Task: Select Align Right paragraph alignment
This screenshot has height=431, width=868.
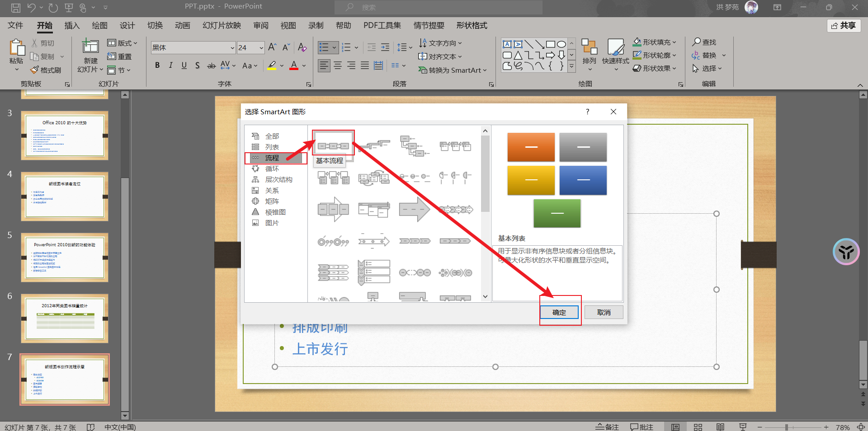Action: pos(351,66)
